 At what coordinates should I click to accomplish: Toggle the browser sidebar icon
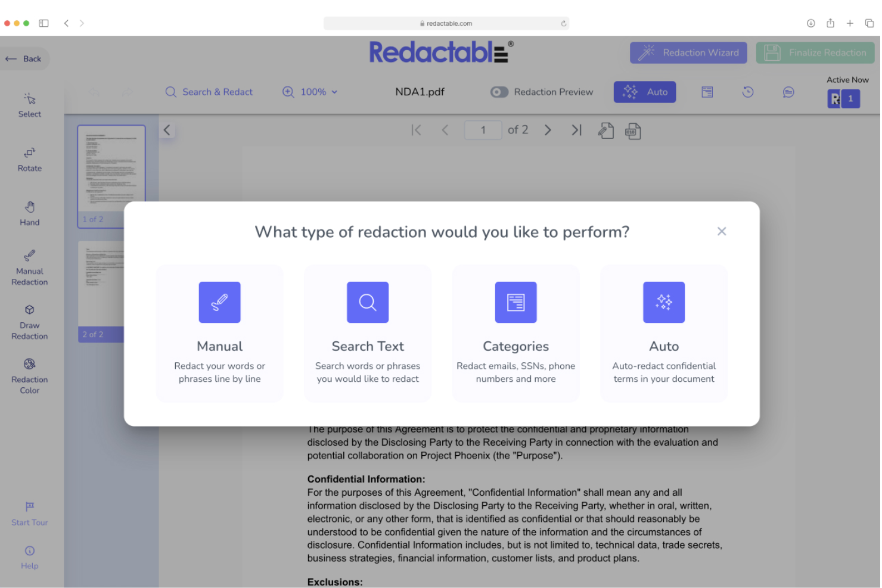[44, 23]
